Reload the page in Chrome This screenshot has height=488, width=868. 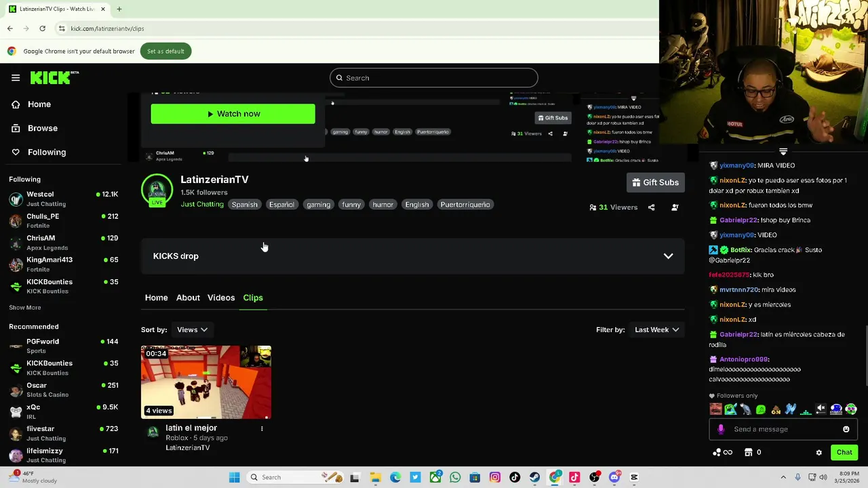(42, 28)
